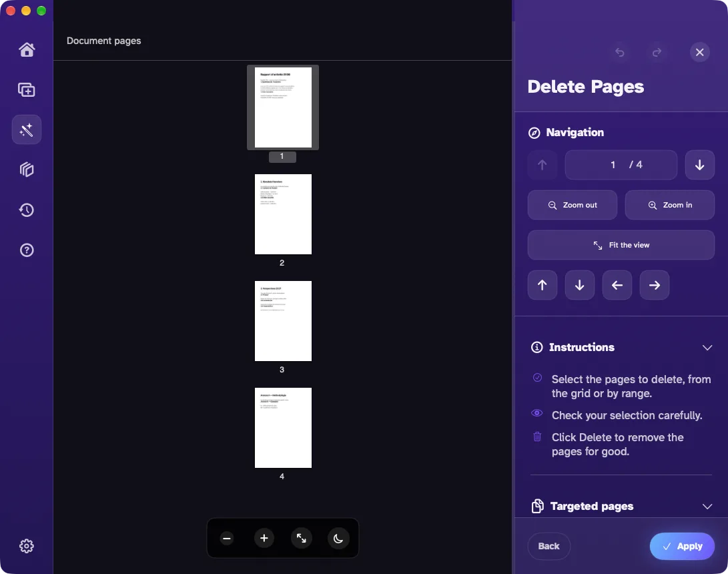Expand the Targeted pages section chevron
The image size is (728, 574).
707,506
